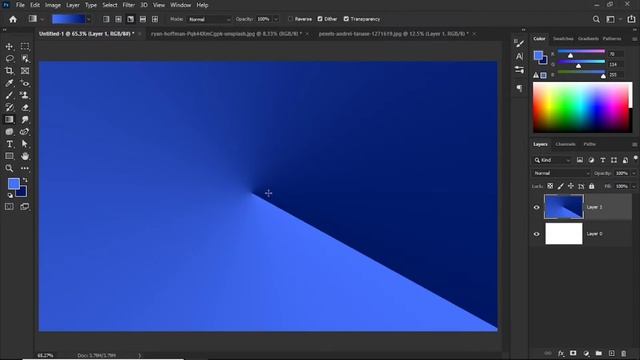Select the Brush tool

(x=9, y=96)
